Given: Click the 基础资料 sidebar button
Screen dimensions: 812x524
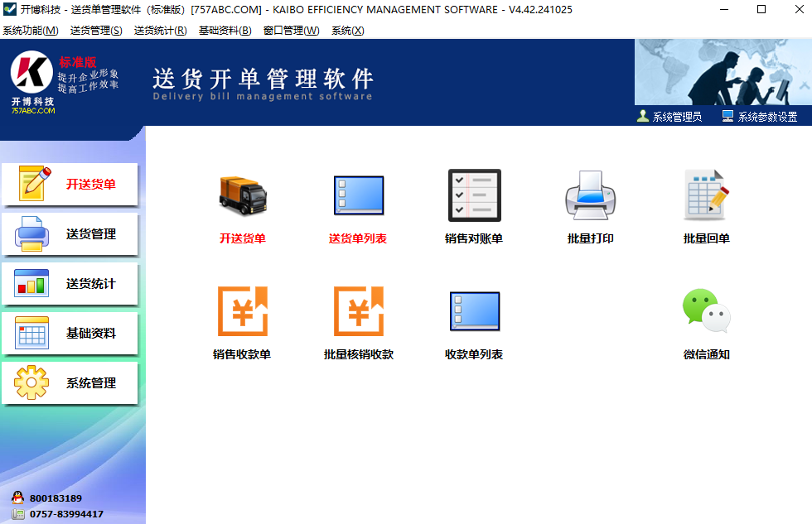Looking at the screenshot, I should coord(70,333).
